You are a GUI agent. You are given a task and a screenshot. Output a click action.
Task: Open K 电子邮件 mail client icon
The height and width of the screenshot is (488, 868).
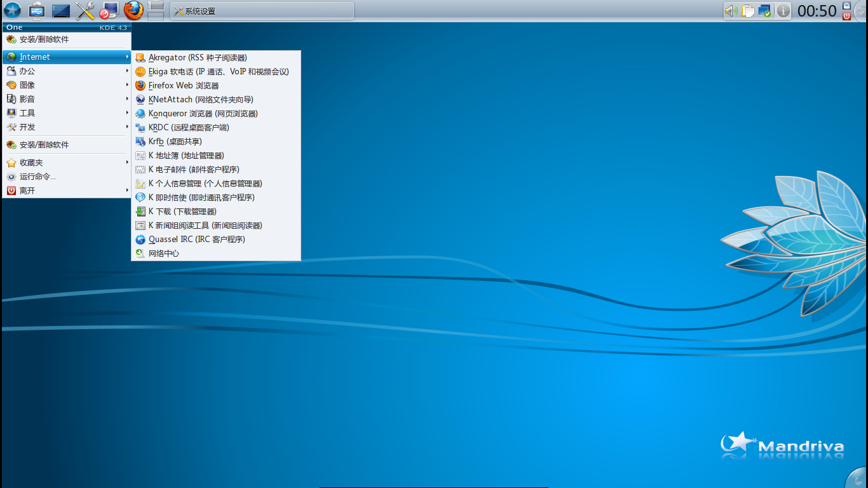[140, 170]
